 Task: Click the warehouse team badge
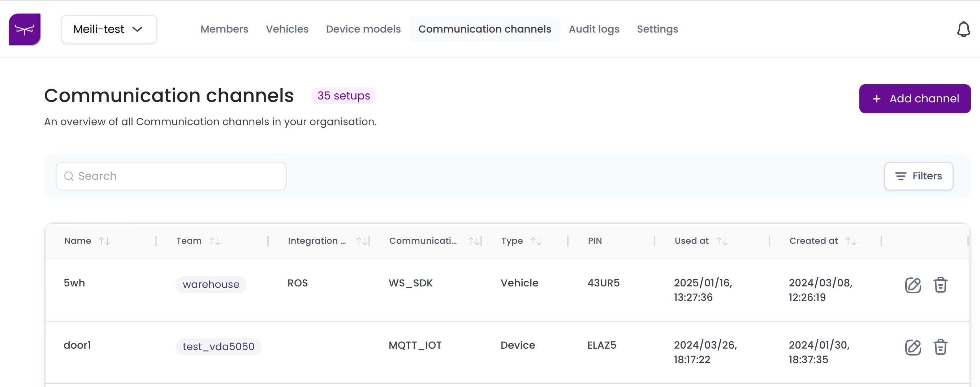point(211,284)
